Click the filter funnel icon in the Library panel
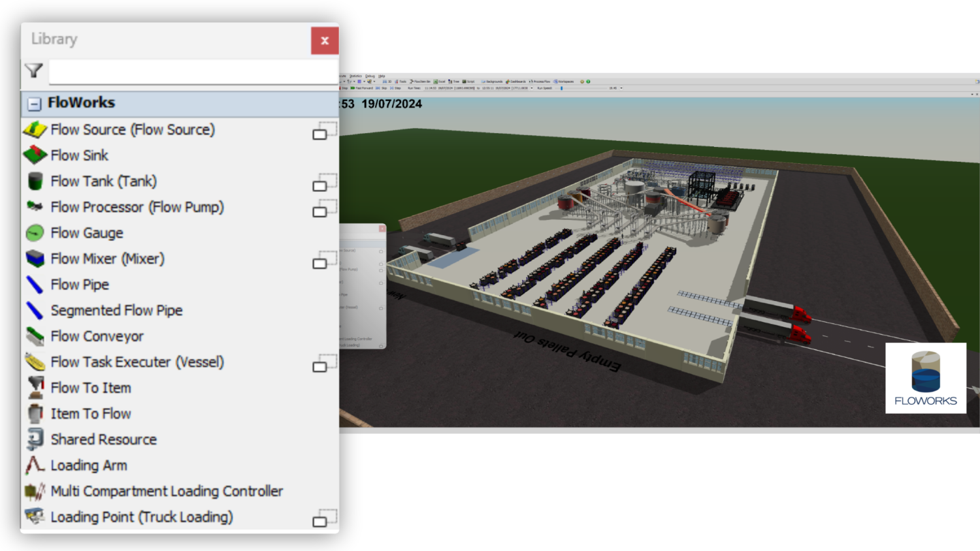The height and width of the screenshot is (551, 980). (34, 71)
